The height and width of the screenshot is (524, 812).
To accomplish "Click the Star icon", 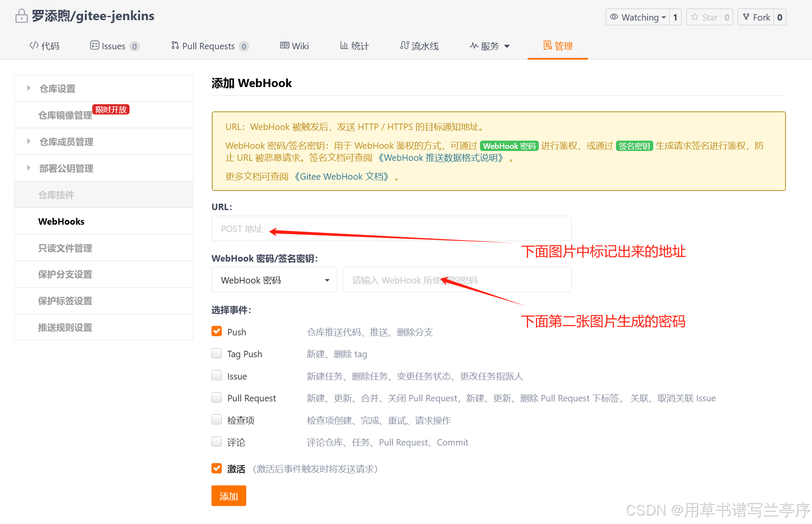I will [x=695, y=17].
